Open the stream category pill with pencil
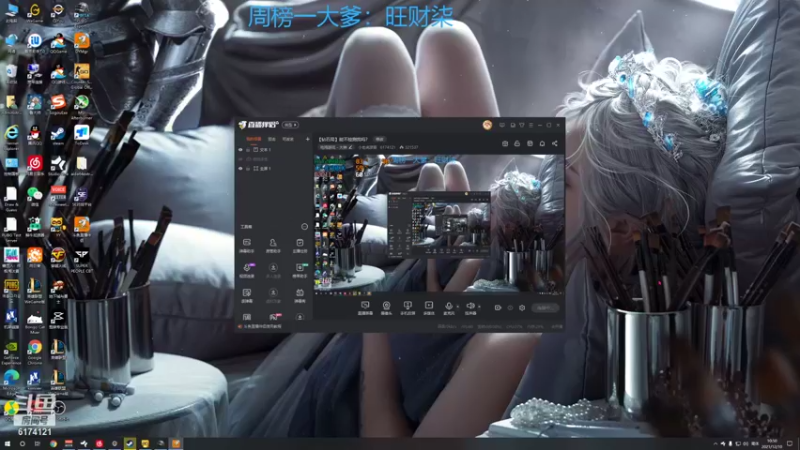The width and height of the screenshot is (800, 450). 336,147
